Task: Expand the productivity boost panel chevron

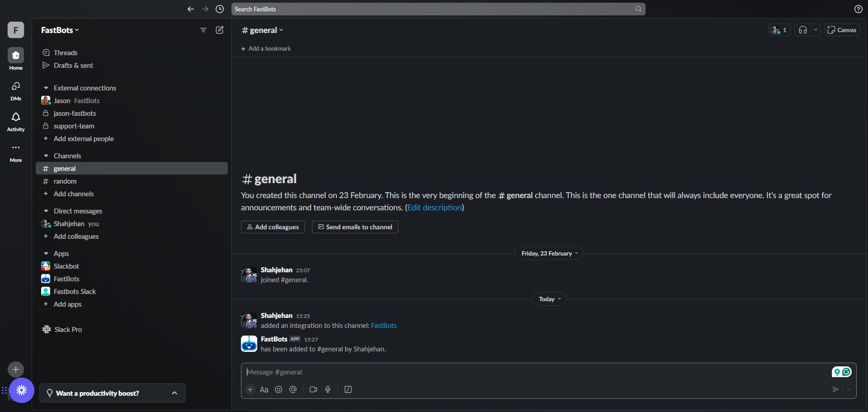Action: (175, 393)
